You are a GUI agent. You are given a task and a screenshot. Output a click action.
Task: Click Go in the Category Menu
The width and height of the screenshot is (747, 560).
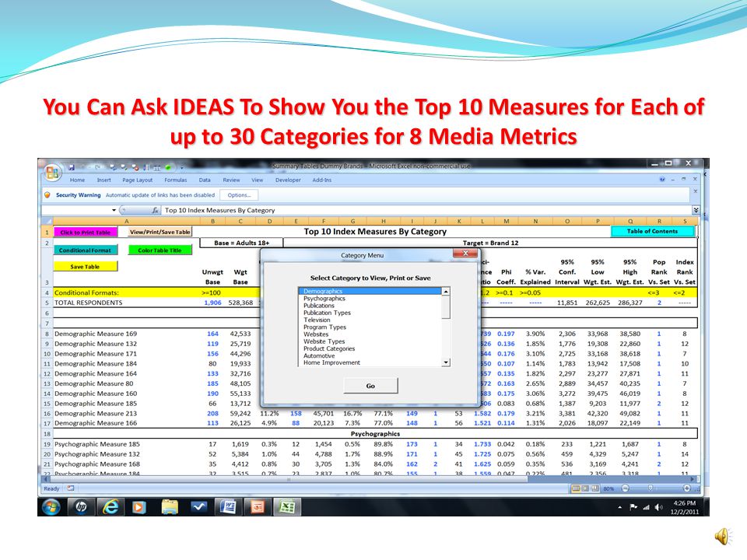pos(370,386)
